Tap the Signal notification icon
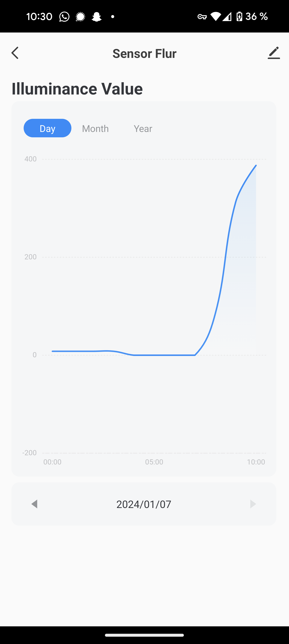The height and width of the screenshot is (644, 289). [x=80, y=17]
